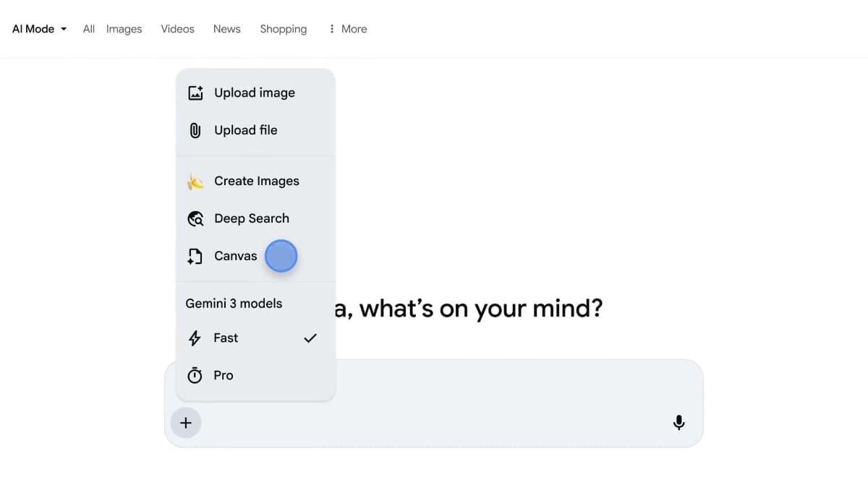This screenshot has height=488, width=868.
Task: Switch to the Pro model
Action: tap(224, 375)
